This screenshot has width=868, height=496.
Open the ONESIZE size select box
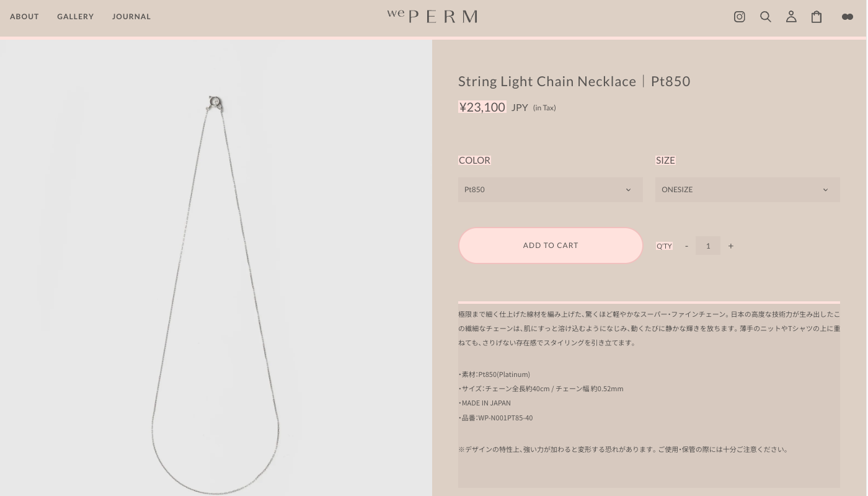tap(738, 190)
